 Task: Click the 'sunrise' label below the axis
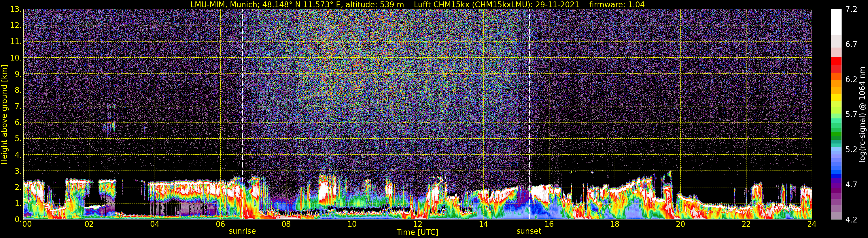tap(242, 231)
